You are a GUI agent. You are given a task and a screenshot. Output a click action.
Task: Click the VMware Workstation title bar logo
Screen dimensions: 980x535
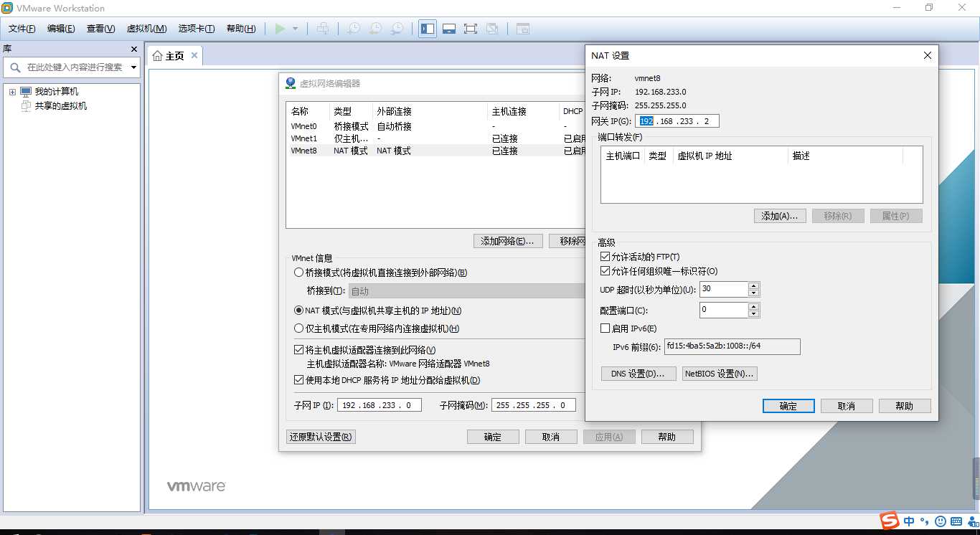[x=8, y=8]
